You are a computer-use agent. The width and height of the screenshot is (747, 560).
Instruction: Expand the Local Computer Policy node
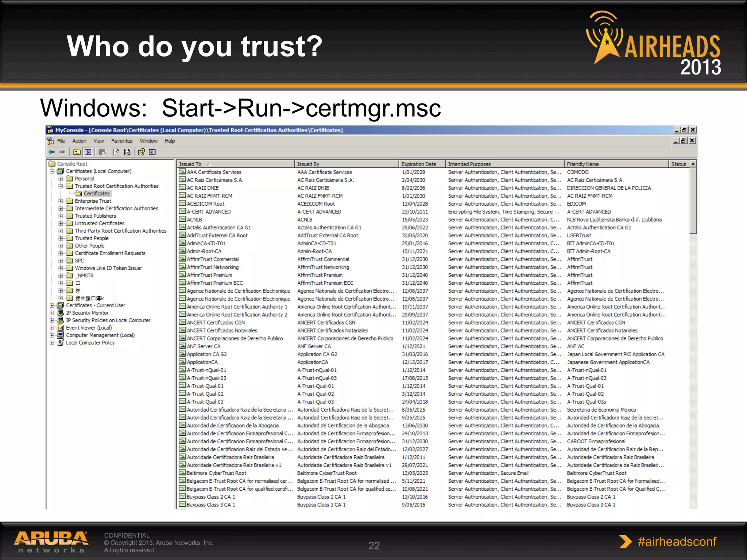(52, 343)
